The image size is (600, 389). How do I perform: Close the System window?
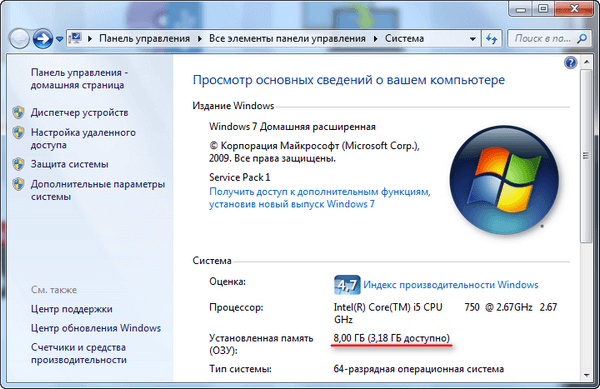[x=574, y=9]
